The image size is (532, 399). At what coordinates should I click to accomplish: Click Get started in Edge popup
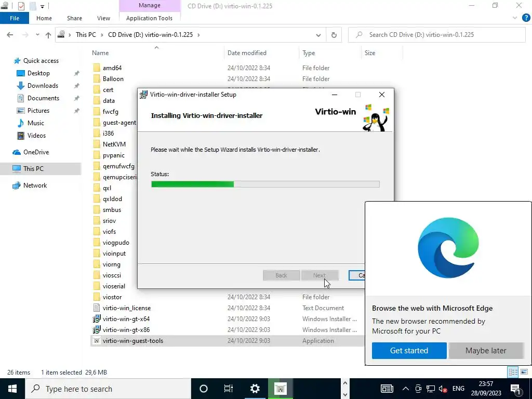409,351
